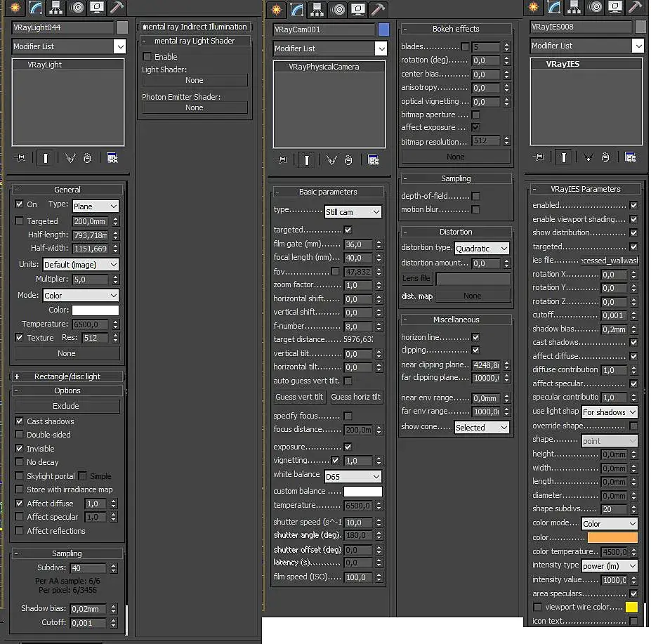651x644 pixels.
Task: Open Utilities hammer tab in VRayCam001 panel
Action: pyautogui.click(x=379, y=9)
